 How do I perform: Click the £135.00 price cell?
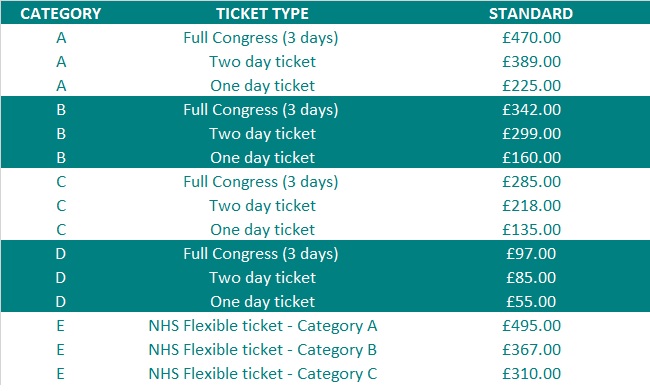531,230
